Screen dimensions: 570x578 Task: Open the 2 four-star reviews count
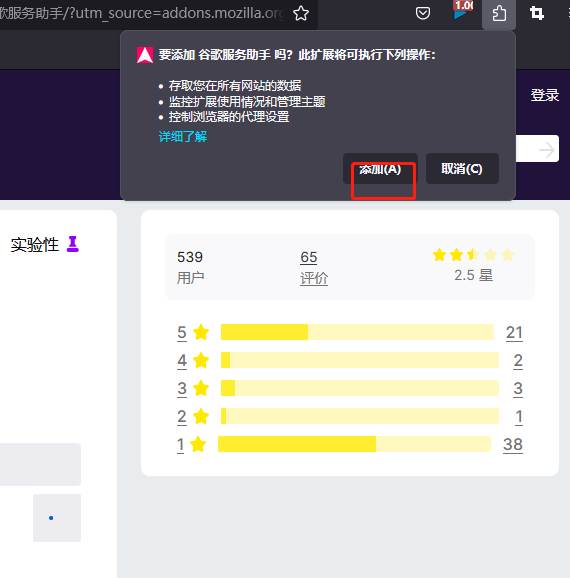pyautogui.click(x=518, y=361)
